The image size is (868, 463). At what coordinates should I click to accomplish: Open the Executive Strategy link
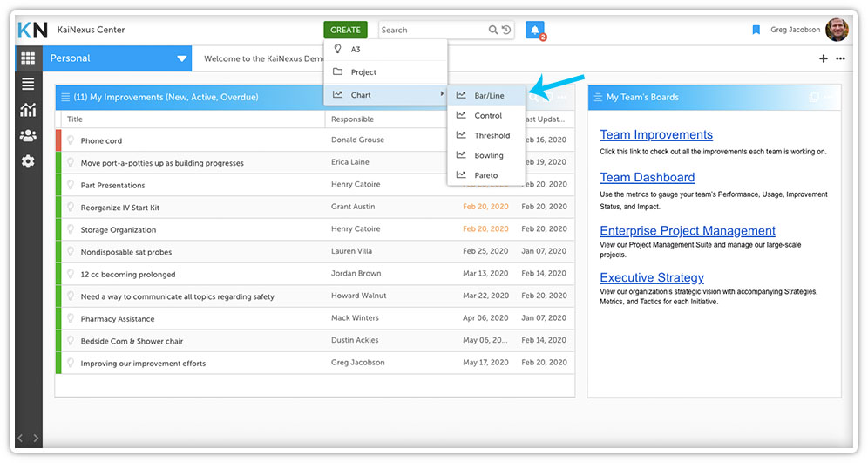click(x=652, y=277)
